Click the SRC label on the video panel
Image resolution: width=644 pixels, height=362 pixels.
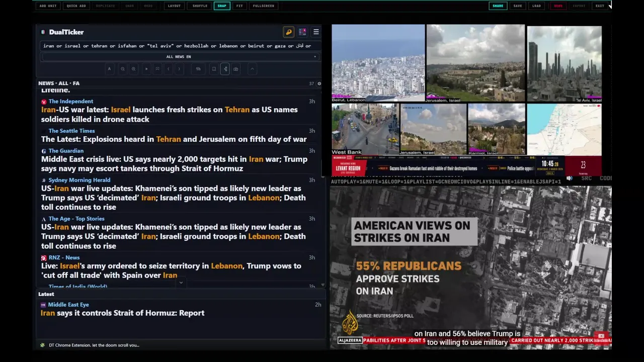587,178
